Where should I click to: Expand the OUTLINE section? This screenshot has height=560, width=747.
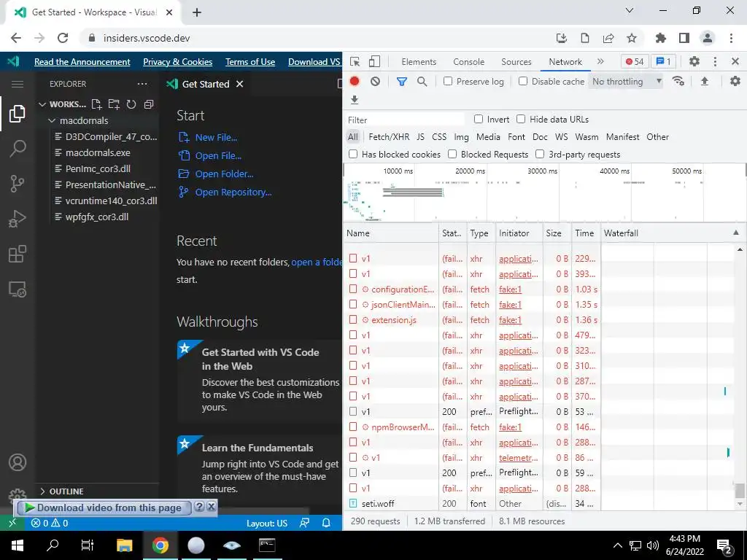(x=42, y=491)
